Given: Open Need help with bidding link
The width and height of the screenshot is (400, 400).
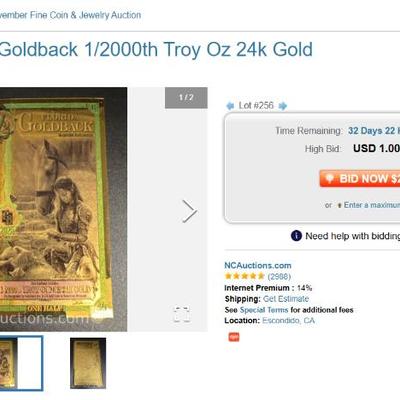Looking at the screenshot, I should pos(353,236).
